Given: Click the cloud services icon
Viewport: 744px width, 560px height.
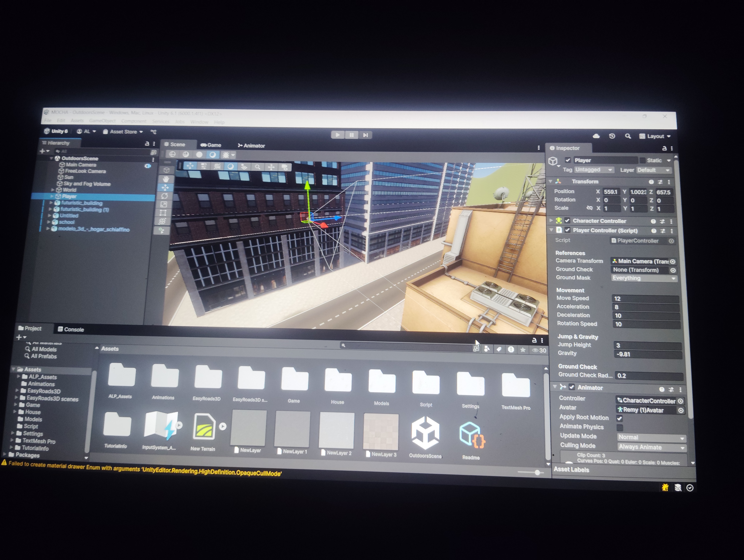Looking at the screenshot, I should pyautogui.click(x=596, y=136).
